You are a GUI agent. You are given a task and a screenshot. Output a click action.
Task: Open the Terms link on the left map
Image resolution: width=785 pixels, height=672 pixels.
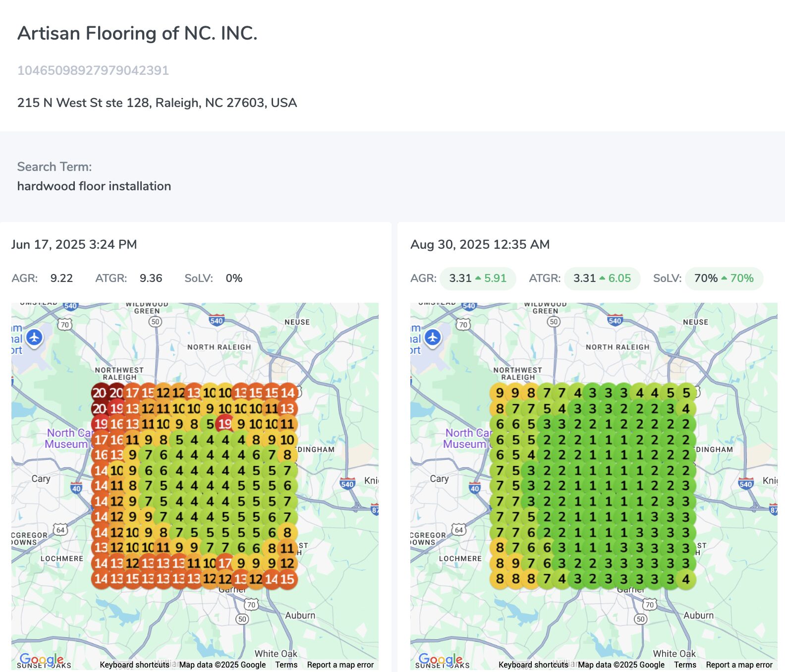click(x=286, y=665)
